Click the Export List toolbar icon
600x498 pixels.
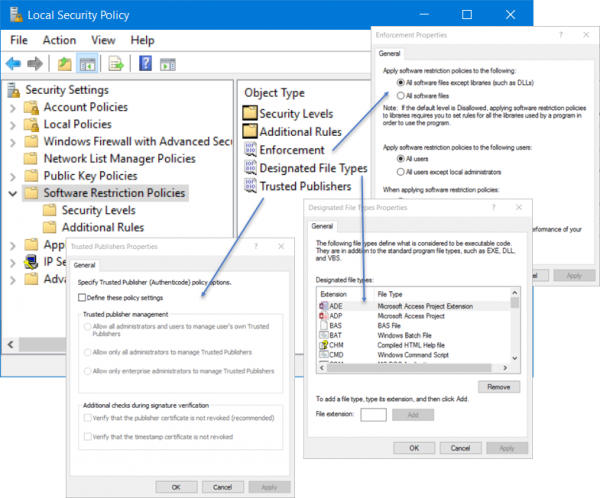click(116, 64)
